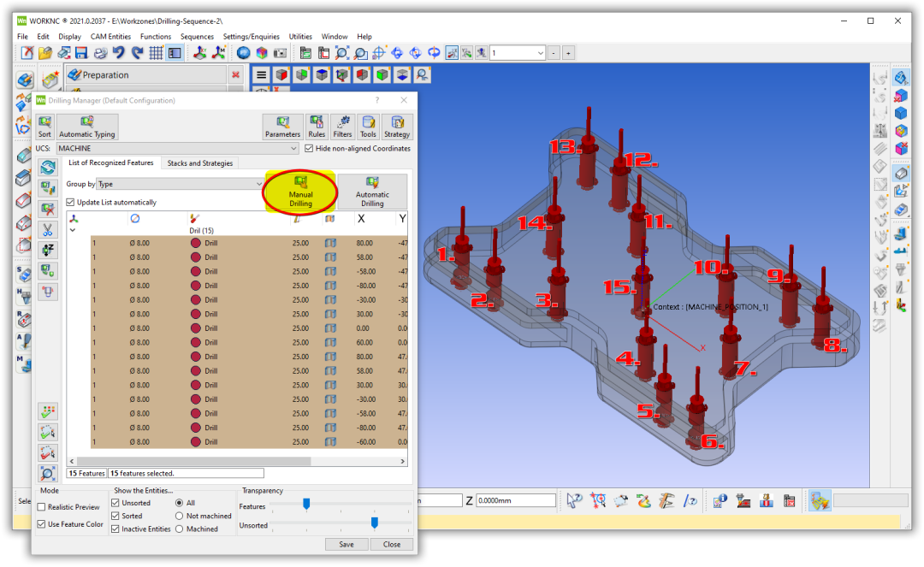Image resolution: width=924 pixels, height=567 pixels.
Task: Open the Rules icon in Drilling Manager
Action: coord(317,127)
